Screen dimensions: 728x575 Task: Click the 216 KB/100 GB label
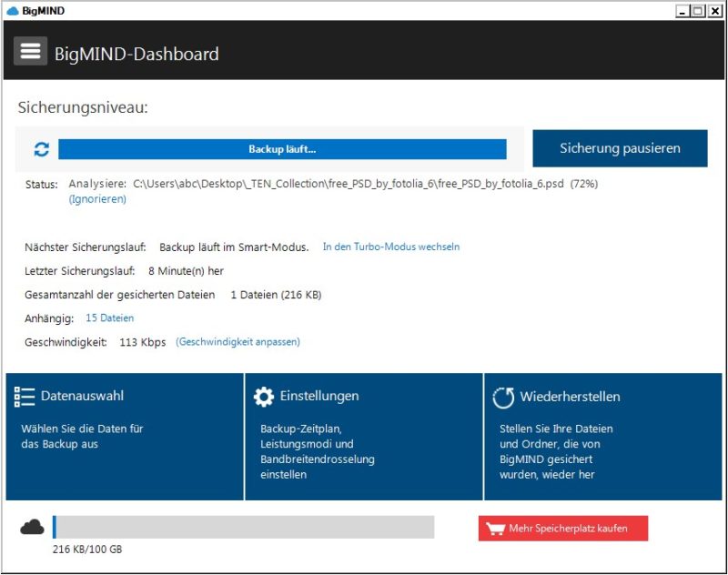[x=87, y=550]
